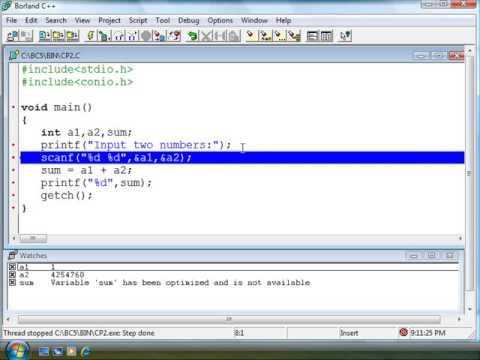Open the Options menu
Screen dimensions: 480x360
(x=220, y=20)
